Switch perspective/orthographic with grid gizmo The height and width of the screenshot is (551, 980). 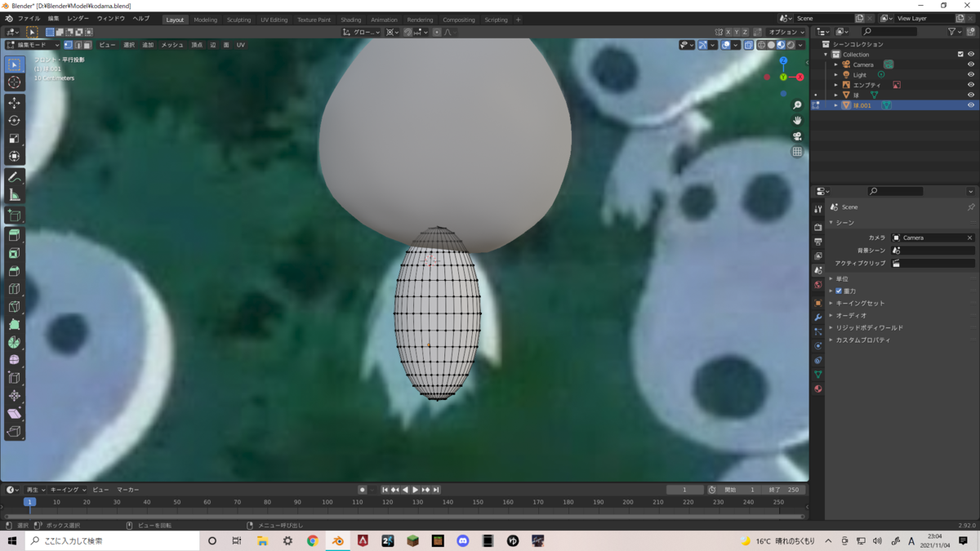coord(797,152)
